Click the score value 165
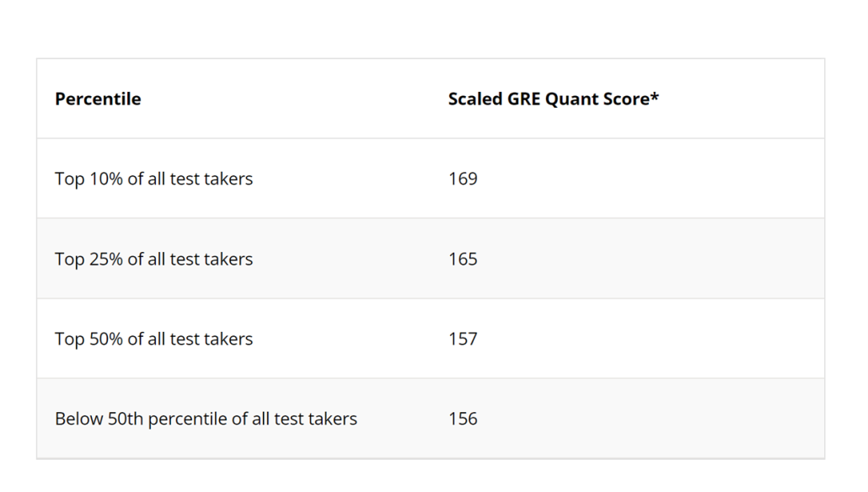This screenshot has height=492, width=868. point(463,259)
